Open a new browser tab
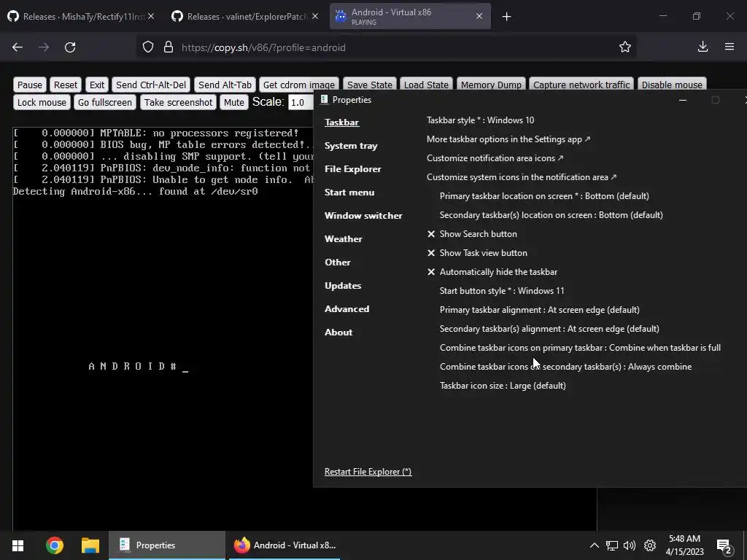This screenshot has height=560, width=747. click(x=506, y=17)
